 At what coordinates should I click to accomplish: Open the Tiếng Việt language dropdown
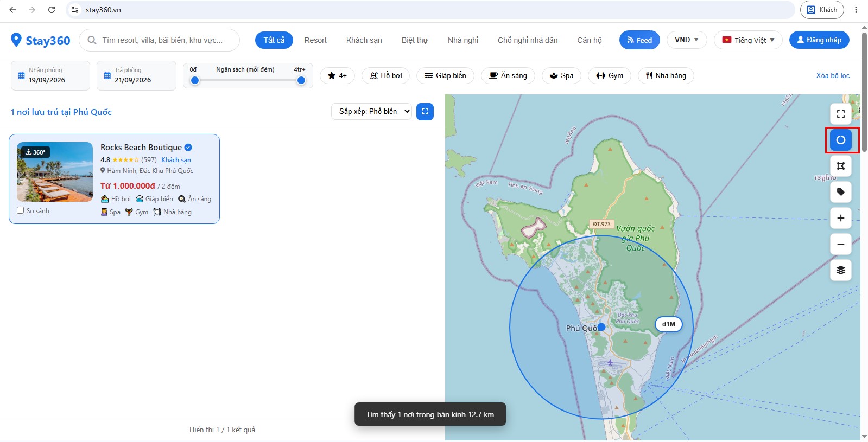[x=748, y=40]
